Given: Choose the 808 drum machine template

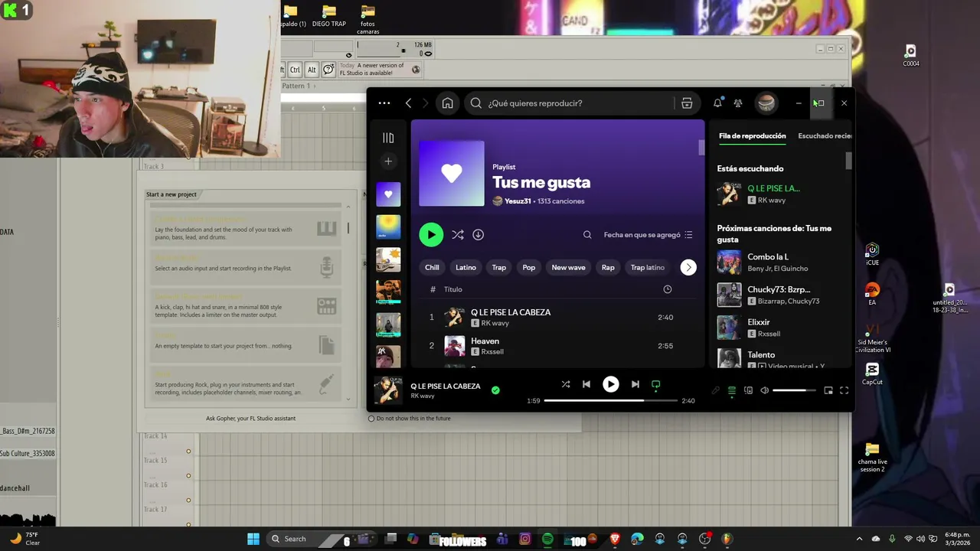Looking at the screenshot, I should click(x=245, y=306).
